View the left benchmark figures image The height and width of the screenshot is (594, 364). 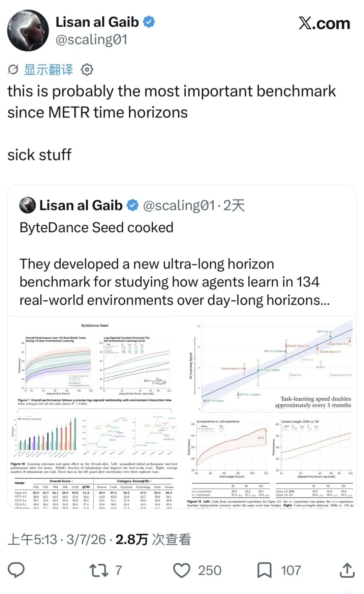point(94,412)
